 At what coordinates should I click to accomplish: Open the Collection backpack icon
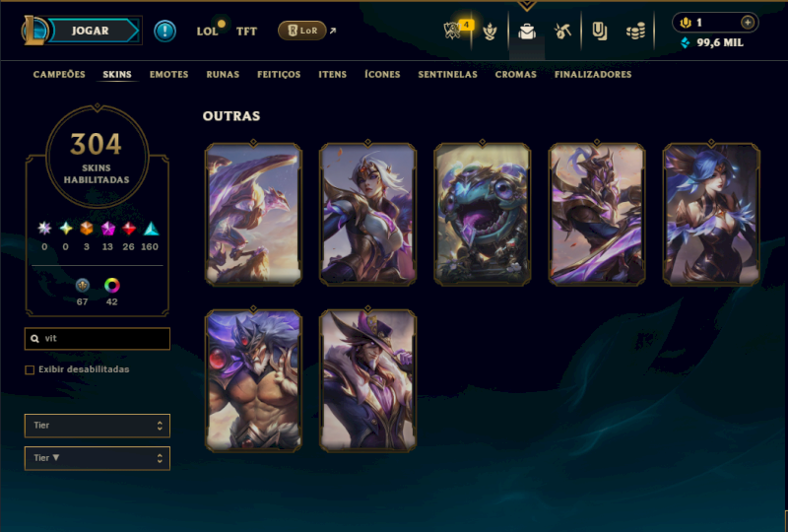coord(527,32)
